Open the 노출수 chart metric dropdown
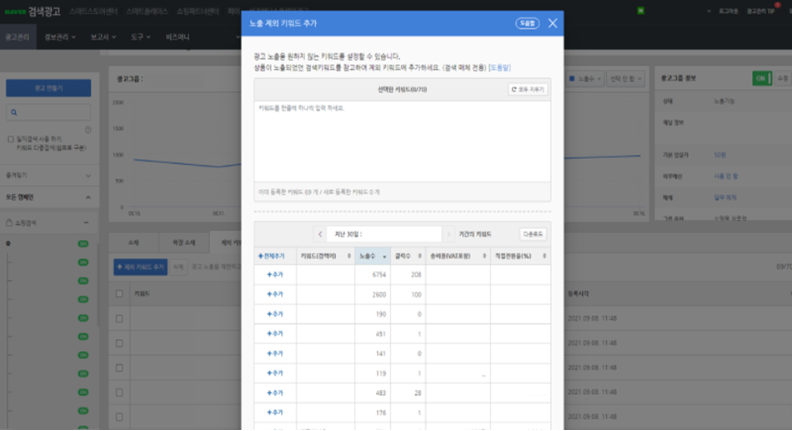 (x=584, y=78)
